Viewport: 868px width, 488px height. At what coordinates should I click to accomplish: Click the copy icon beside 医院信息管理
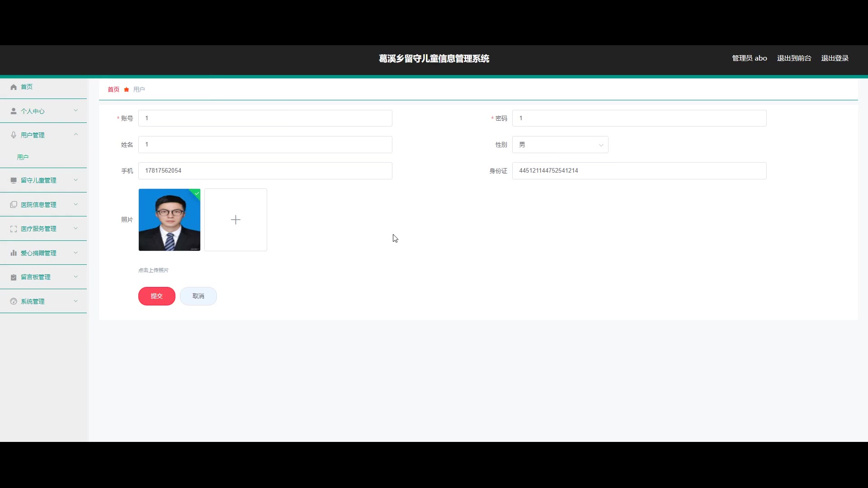pyautogui.click(x=14, y=205)
